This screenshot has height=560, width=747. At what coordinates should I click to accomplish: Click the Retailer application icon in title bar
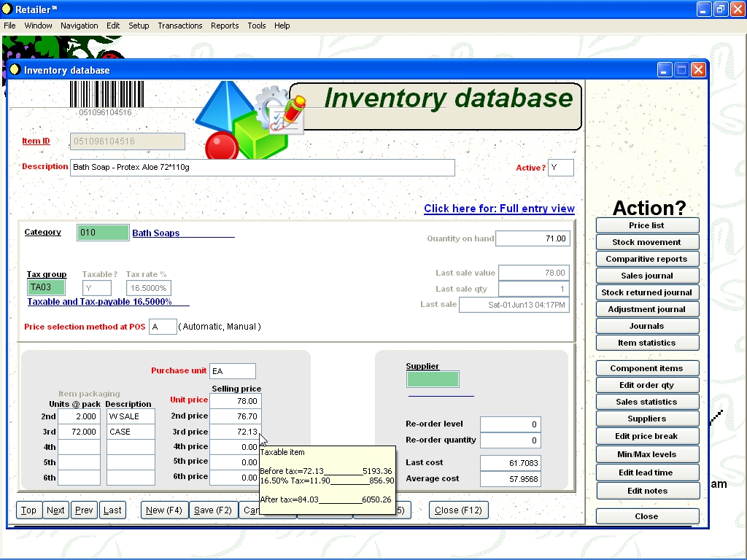[x=7, y=9]
